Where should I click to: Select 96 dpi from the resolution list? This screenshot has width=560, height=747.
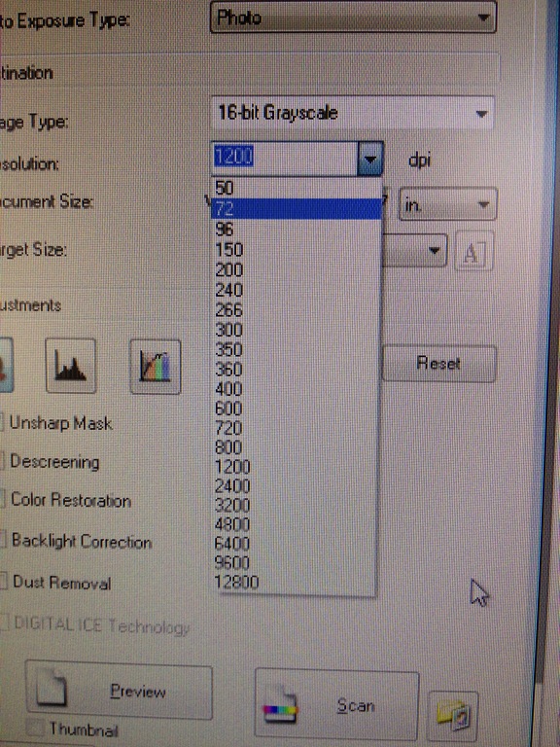[x=296, y=230]
